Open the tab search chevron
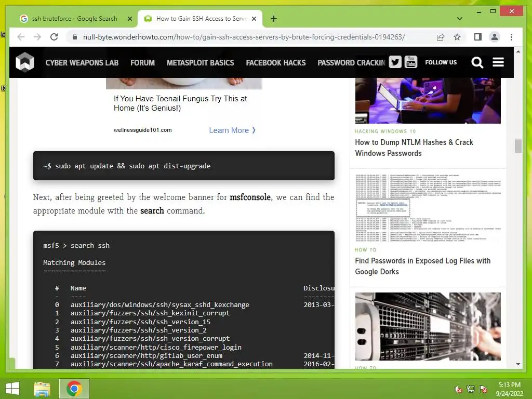 pos(460,19)
